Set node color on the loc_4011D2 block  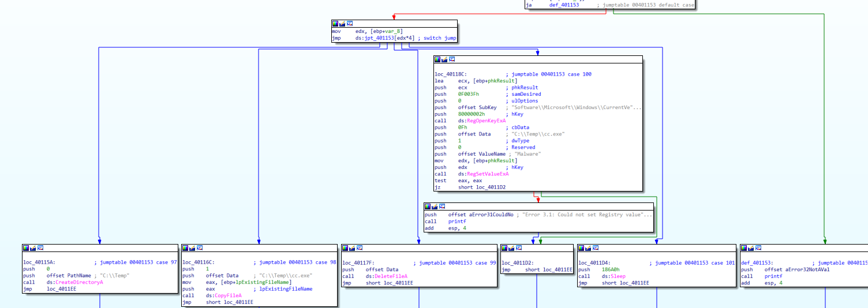click(504, 248)
